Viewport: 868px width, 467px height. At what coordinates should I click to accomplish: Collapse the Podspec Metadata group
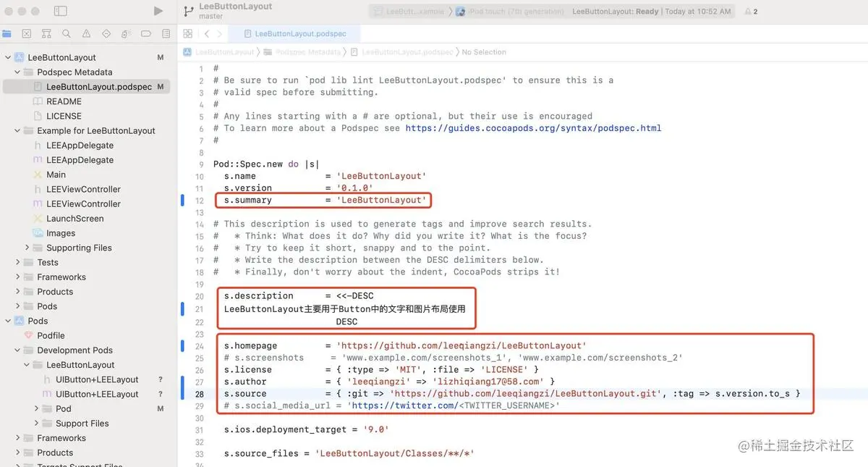tap(18, 72)
